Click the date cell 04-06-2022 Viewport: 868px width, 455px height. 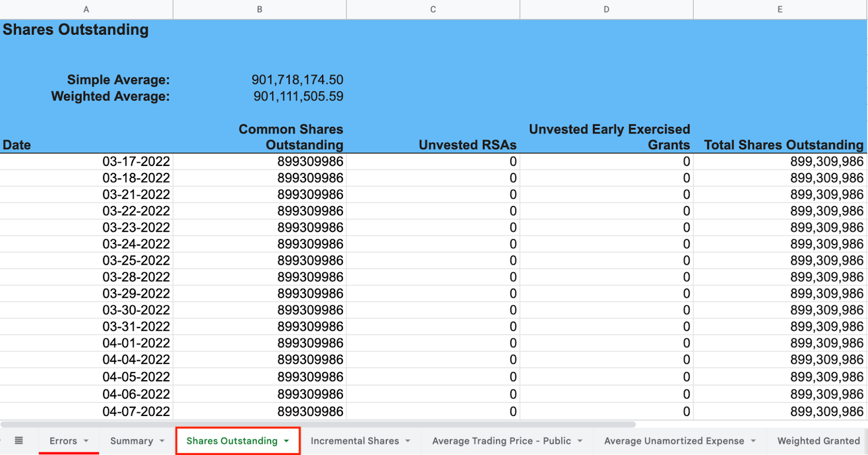tap(86, 394)
